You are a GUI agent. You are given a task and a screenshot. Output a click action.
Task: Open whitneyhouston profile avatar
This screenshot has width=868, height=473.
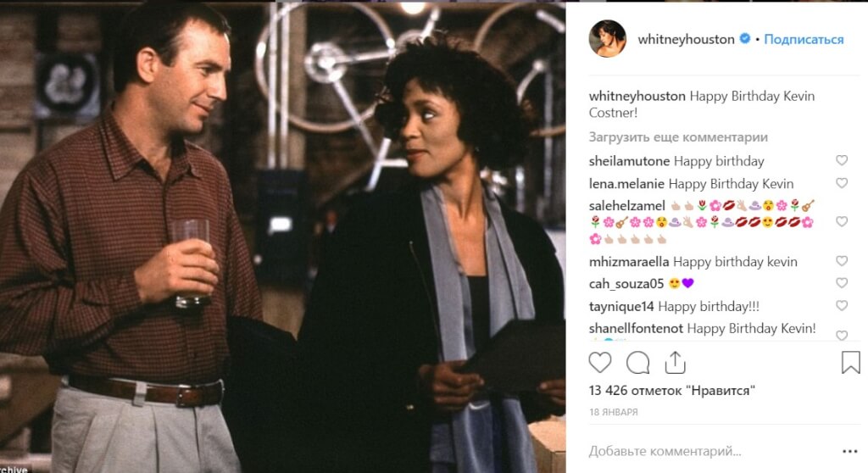tap(607, 39)
